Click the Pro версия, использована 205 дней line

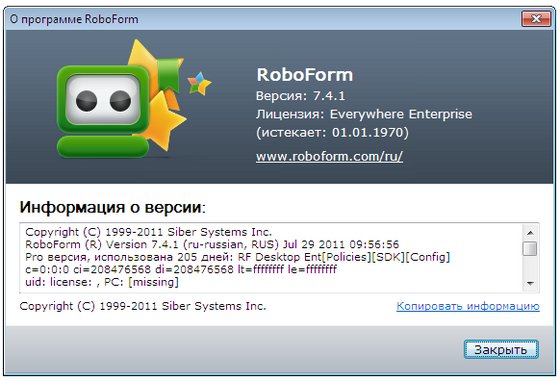click(x=238, y=257)
